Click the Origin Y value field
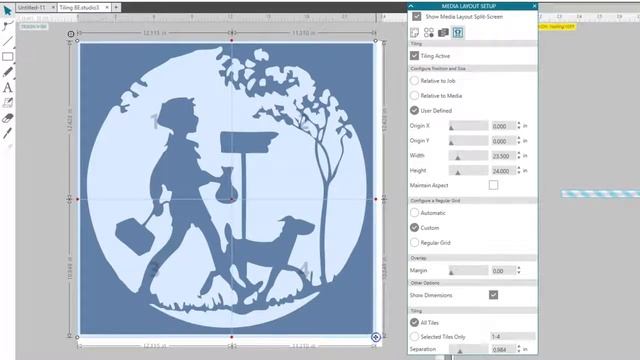The image size is (640, 360). tap(504, 141)
